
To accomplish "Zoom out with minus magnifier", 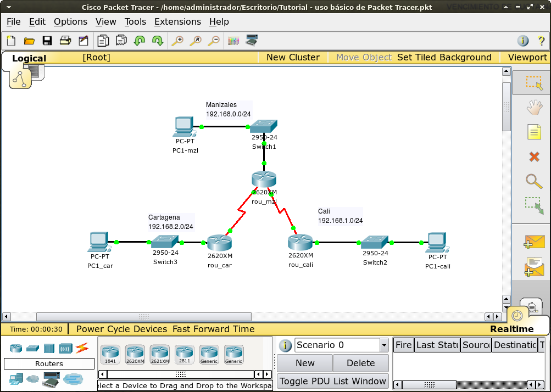I will pyautogui.click(x=214, y=41).
